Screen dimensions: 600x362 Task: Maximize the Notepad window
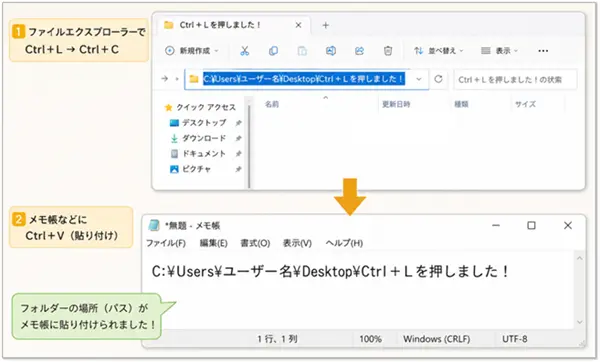[x=532, y=226]
